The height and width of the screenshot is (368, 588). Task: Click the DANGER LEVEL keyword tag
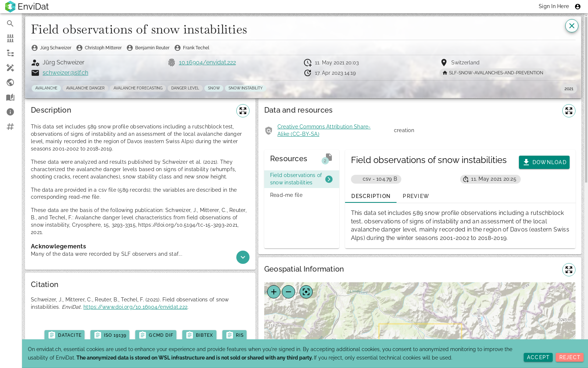[185, 88]
